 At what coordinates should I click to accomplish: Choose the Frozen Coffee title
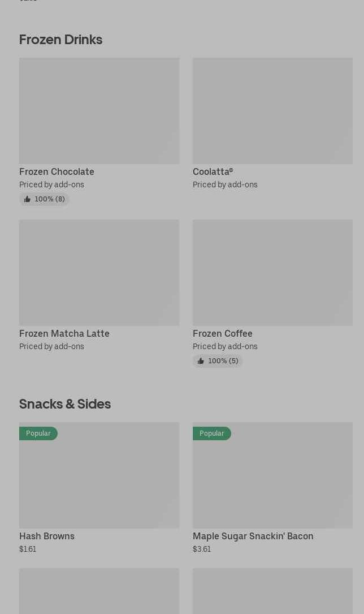(223, 333)
